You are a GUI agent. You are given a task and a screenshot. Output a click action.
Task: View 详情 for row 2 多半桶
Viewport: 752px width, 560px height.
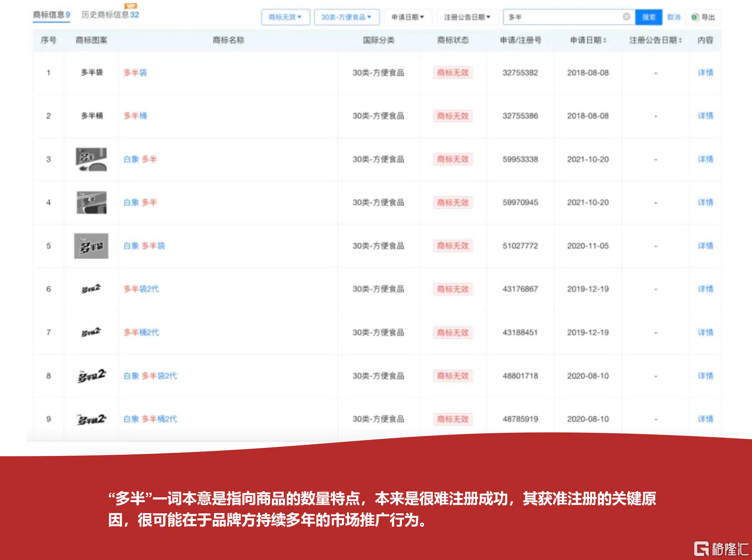pyautogui.click(x=705, y=116)
